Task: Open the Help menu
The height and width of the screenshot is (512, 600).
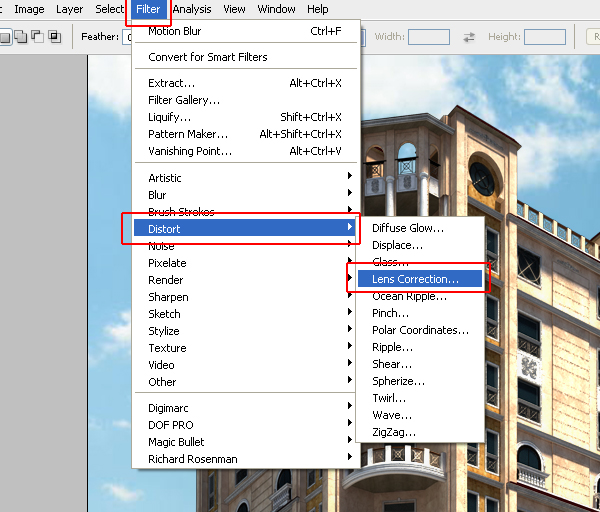Action: pyautogui.click(x=318, y=9)
